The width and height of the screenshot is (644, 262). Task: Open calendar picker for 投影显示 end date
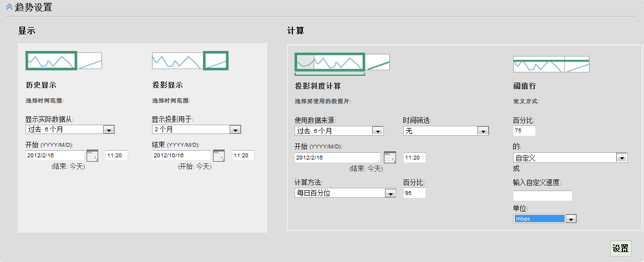point(219,156)
